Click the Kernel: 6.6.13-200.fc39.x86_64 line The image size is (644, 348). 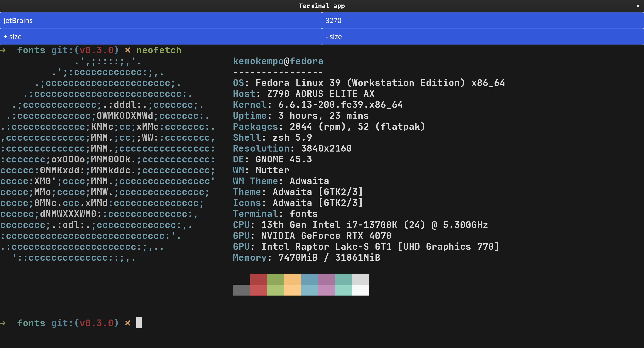(x=318, y=105)
